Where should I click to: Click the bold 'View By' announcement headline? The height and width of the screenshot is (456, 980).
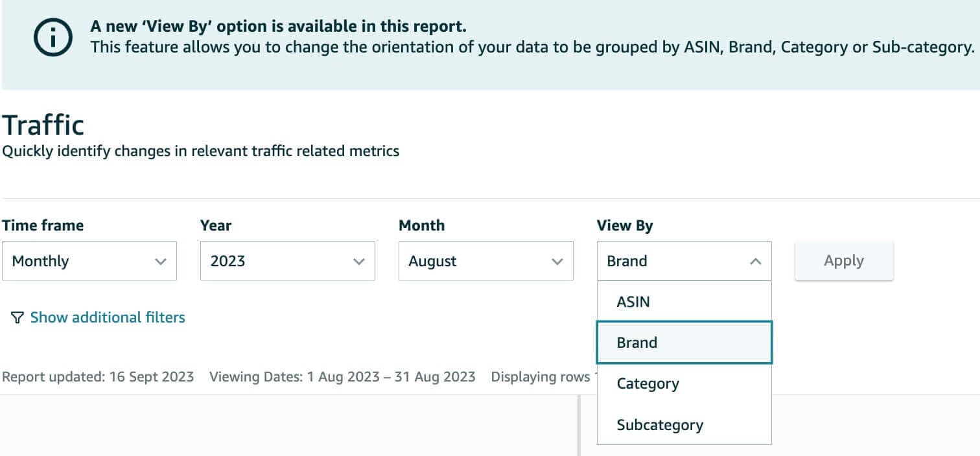[279, 27]
